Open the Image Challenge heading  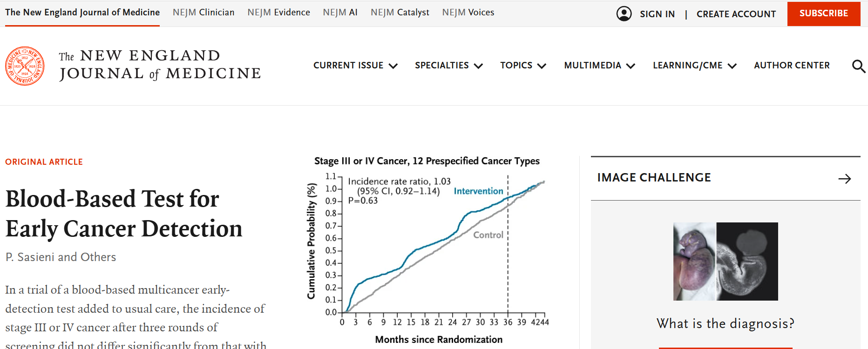point(654,178)
